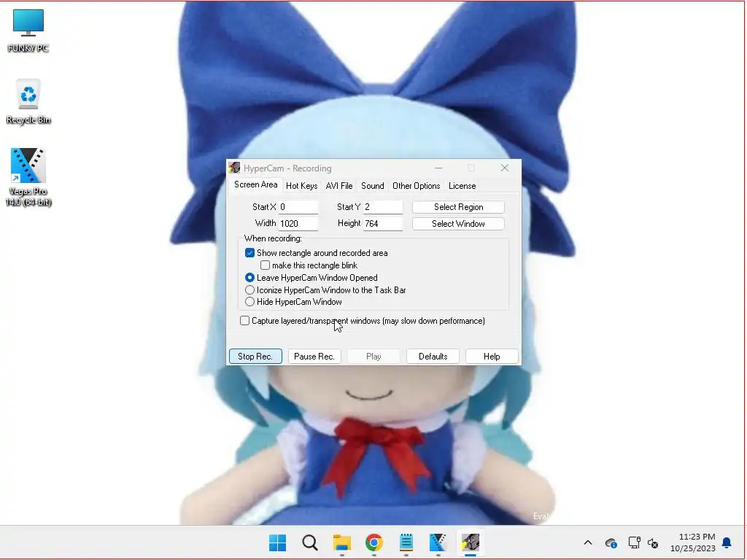Viewport: 747px width, 560px height.
Task: Open Notepad from the taskbar
Action: click(406, 542)
